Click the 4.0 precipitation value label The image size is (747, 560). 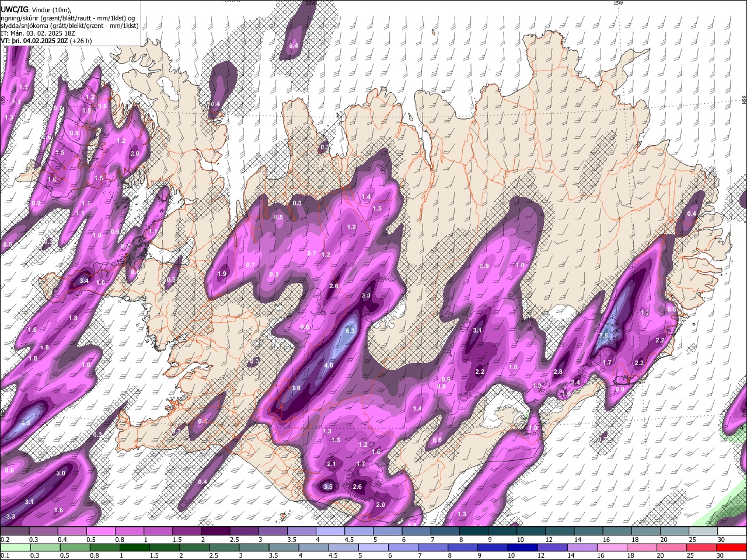click(328, 366)
